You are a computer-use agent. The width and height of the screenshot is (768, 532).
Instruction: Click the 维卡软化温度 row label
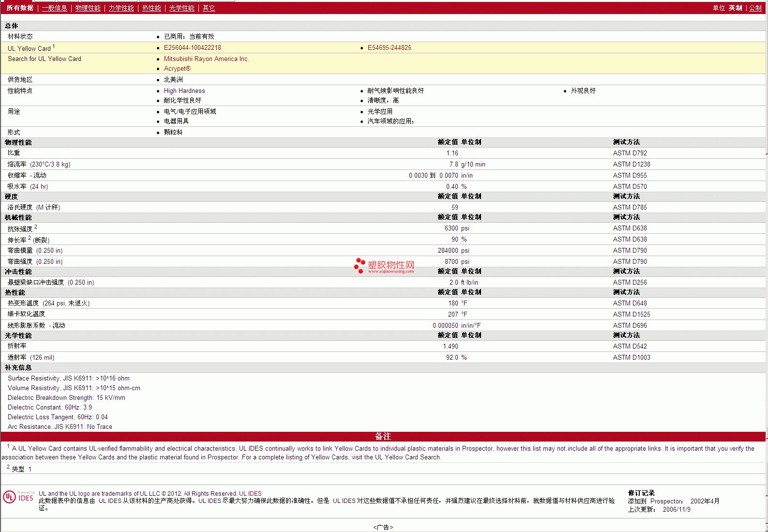click(26, 315)
